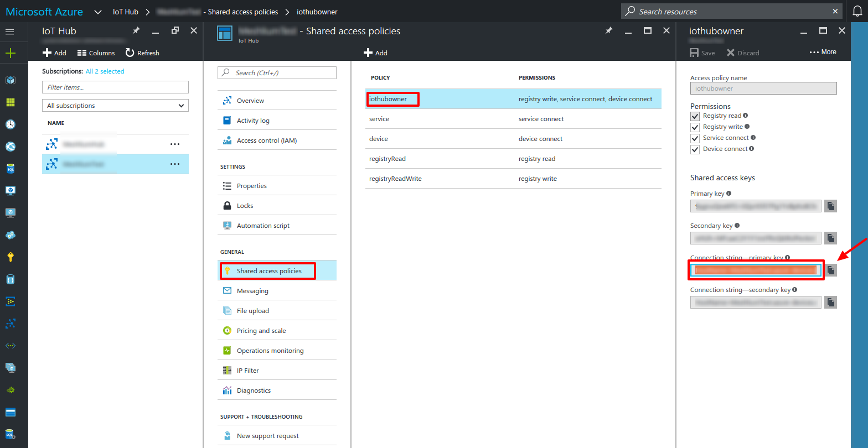Copy the Secondary key value

pos(830,238)
